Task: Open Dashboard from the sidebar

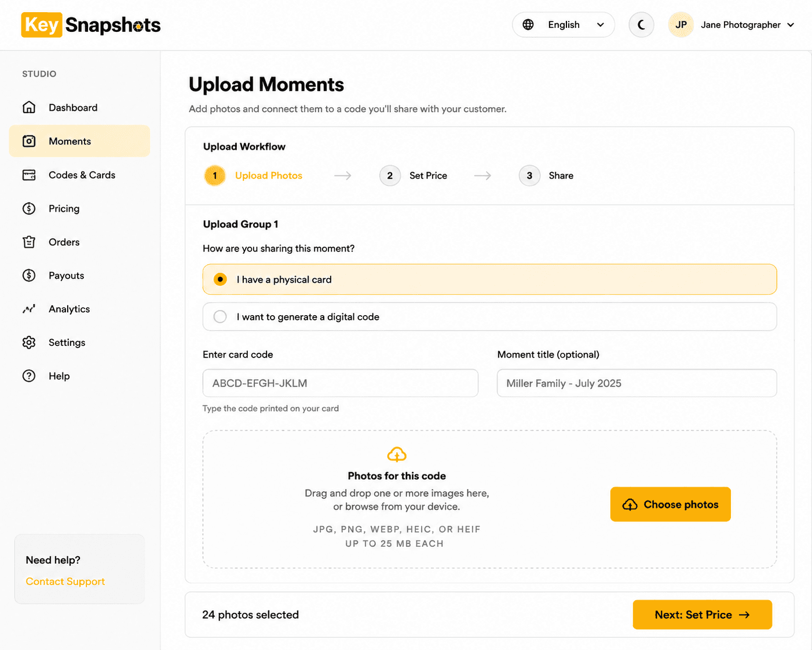Action: pyautogui.click(x=79, y=107)
